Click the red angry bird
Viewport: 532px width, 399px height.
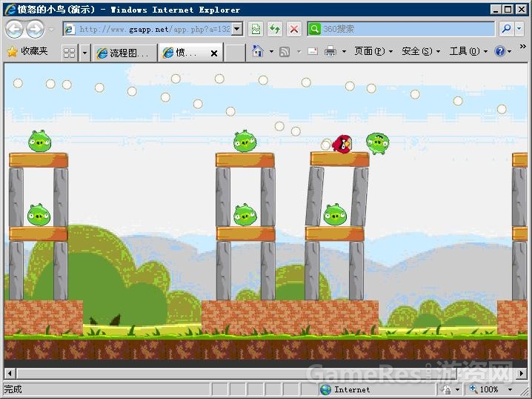tap(342, 144)
